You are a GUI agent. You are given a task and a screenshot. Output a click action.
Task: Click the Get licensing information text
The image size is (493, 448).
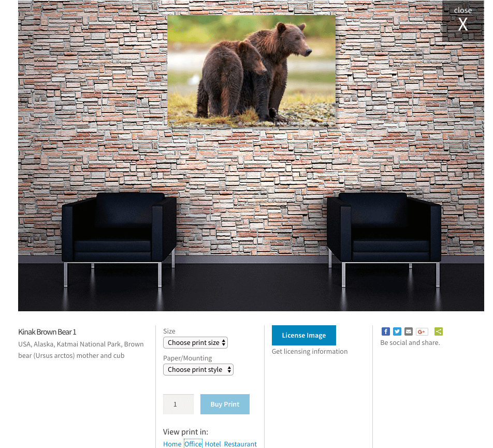(310, 352)
